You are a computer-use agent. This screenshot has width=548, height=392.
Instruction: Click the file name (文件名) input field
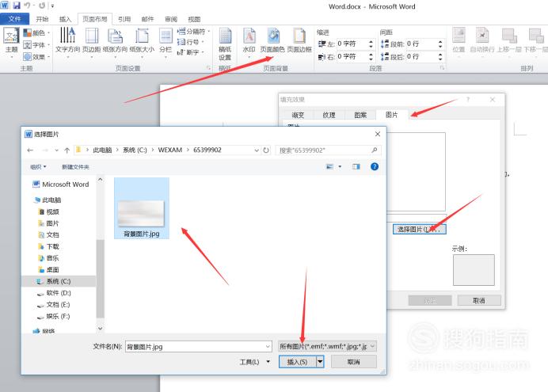198,347
